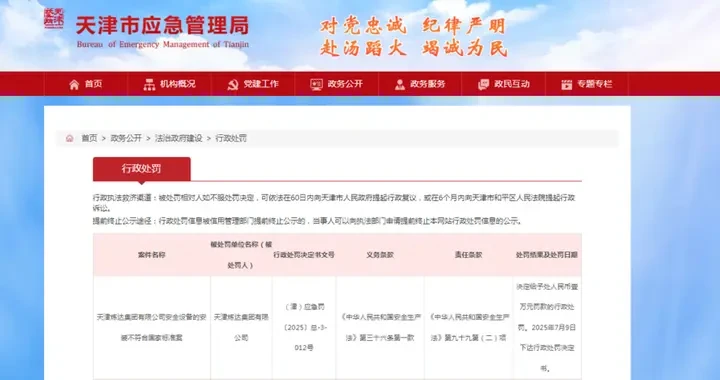Select the red 行政处罚 section tab
720x380 pixels.
click(141, 169)
